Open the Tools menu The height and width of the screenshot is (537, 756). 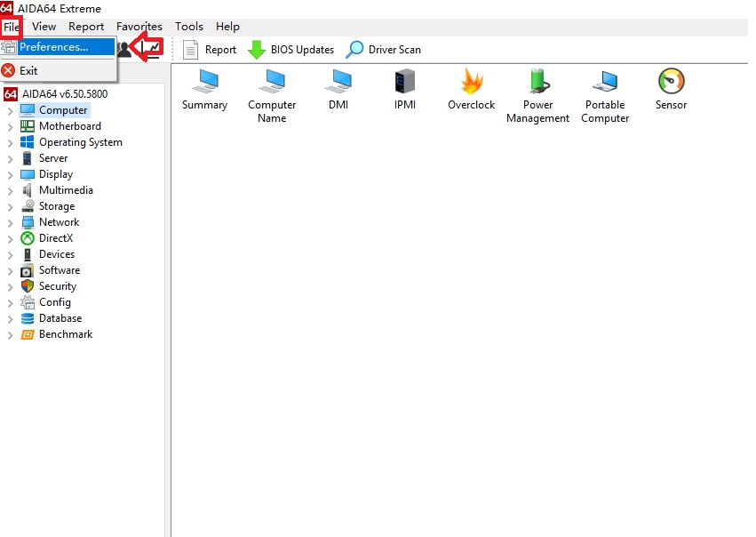(x=188, y=27)
